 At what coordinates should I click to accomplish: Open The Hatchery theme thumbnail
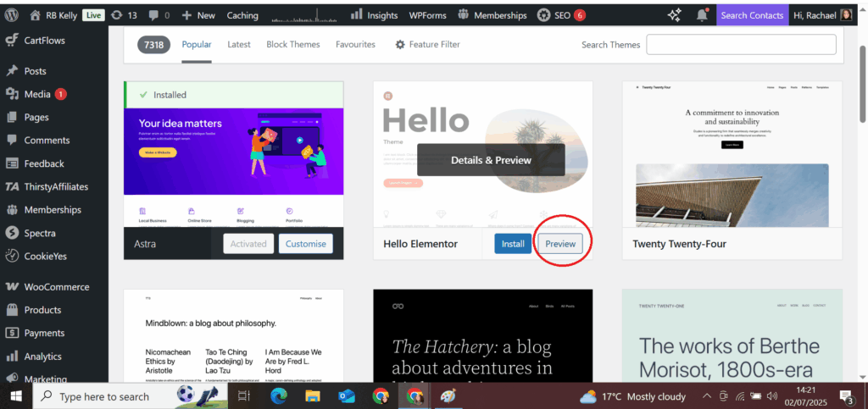(x=482, y=335)
